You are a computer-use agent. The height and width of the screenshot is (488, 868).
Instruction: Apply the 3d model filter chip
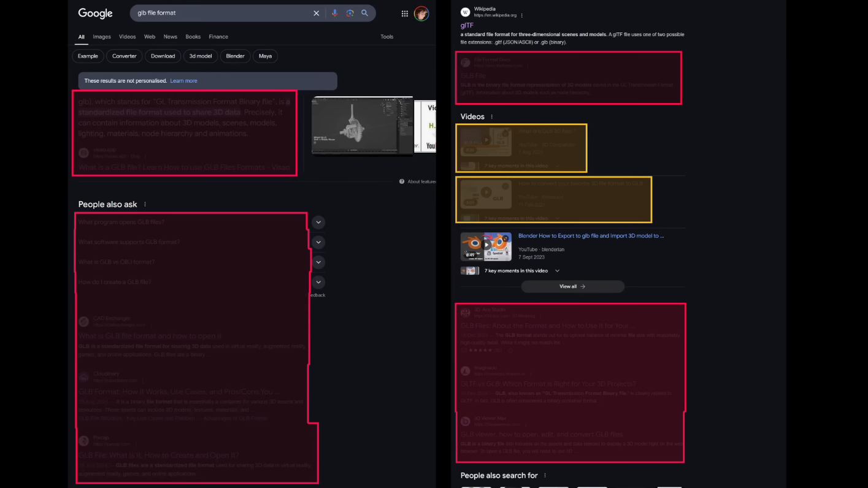pos(201,56)
